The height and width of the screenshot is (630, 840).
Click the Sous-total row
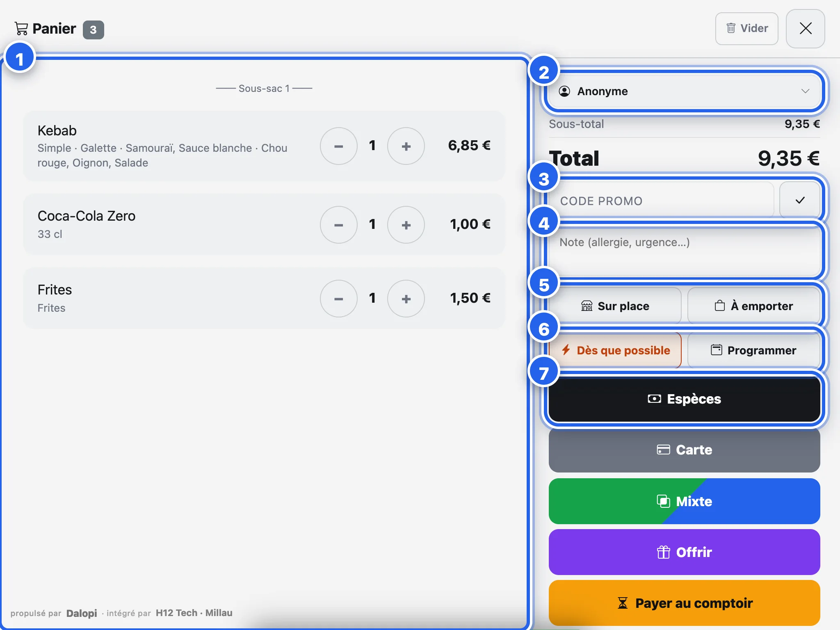684,124
